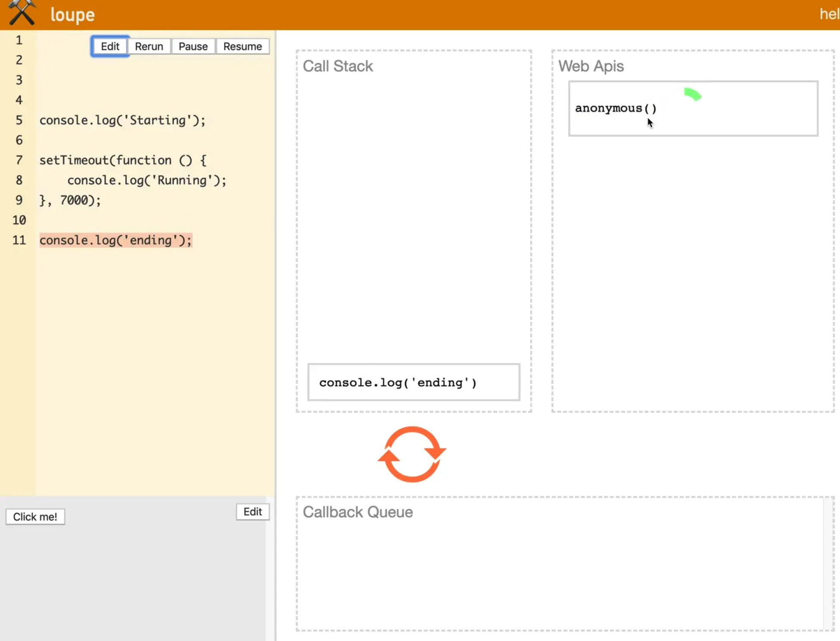Click the Callback Queue vertical scrollbar
The width and height of the screenshot is (840, 641).
(828, 564)
